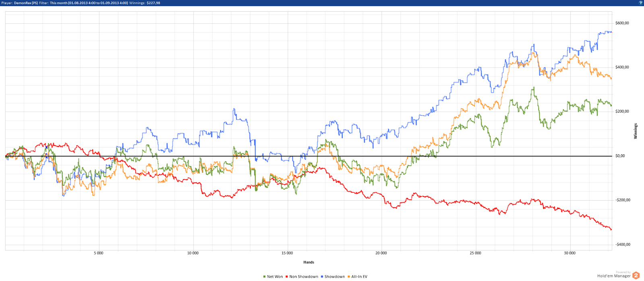
Task: Click the $0,00 y-axis label
Action: click(620, 156)
